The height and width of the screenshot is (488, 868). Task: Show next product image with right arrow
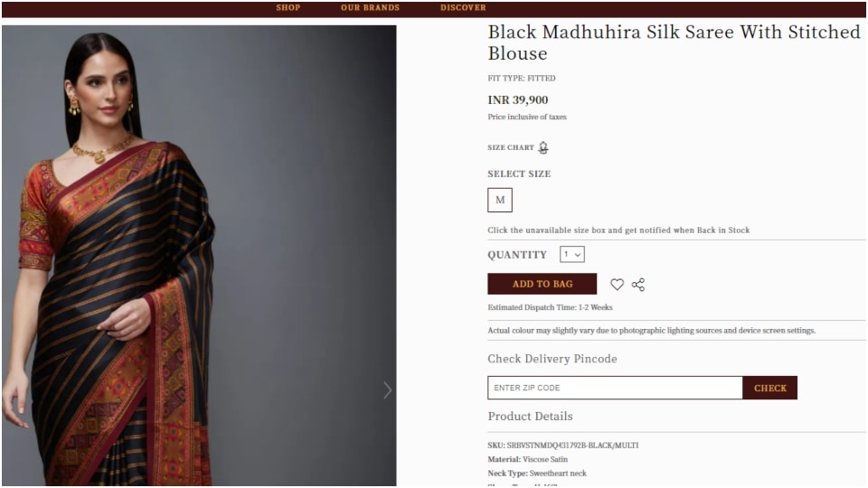(x=388, y=390)
